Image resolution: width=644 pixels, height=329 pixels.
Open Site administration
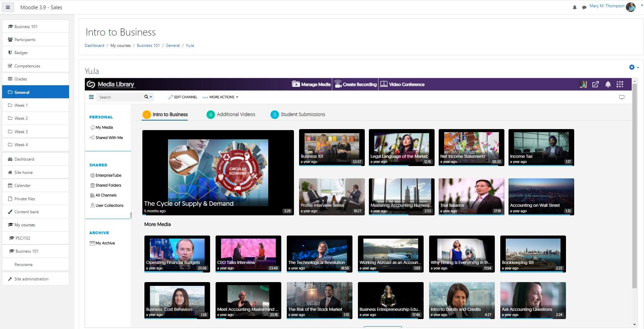point(36,279)
